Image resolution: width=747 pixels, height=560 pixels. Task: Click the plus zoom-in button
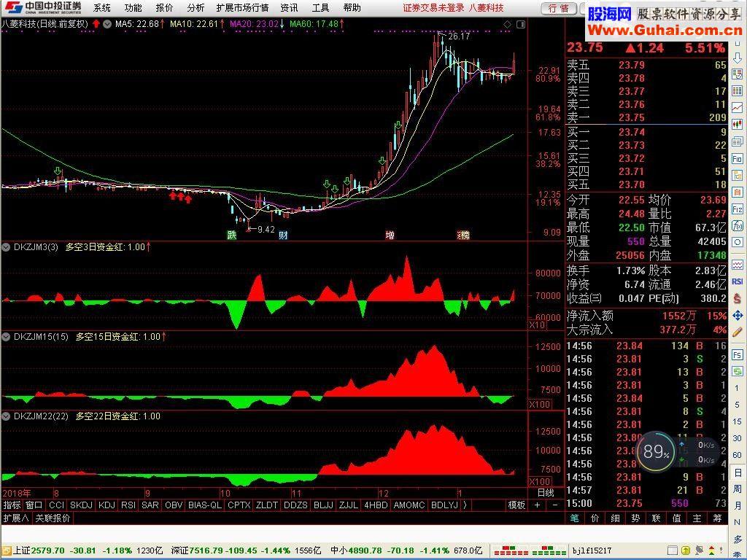[537, 505]
